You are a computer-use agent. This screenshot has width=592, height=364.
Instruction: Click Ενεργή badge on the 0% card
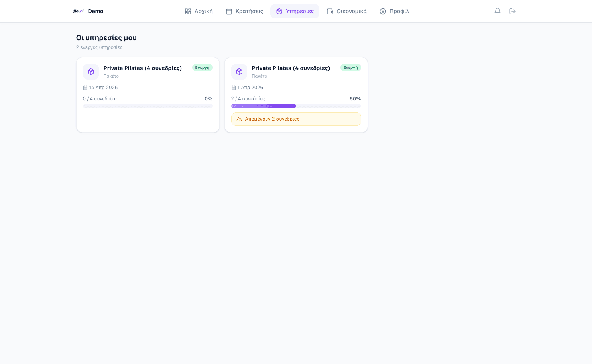(x=203, y=68)
